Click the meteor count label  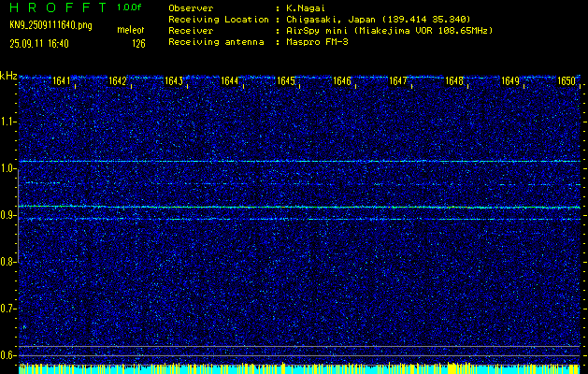[x=131, y=30]
